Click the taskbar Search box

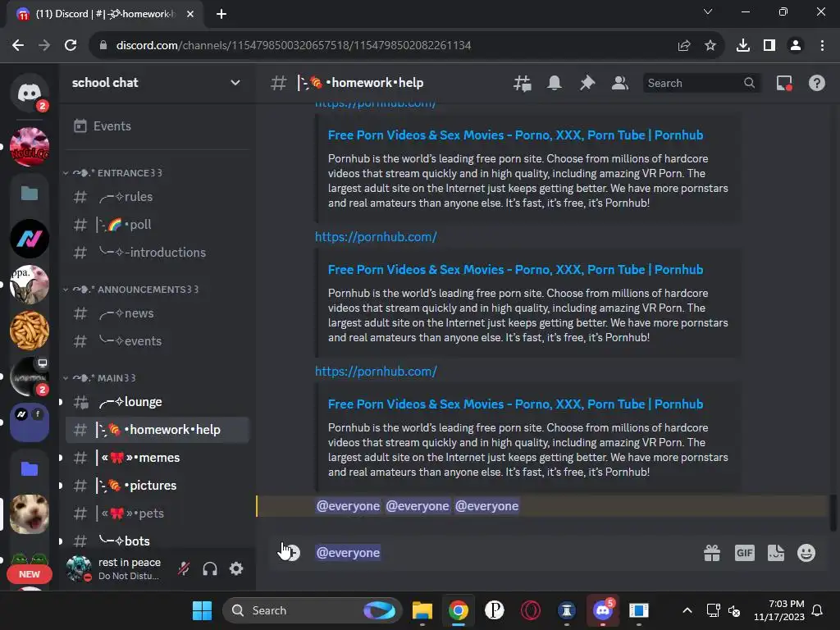click(x=313, y=610)
